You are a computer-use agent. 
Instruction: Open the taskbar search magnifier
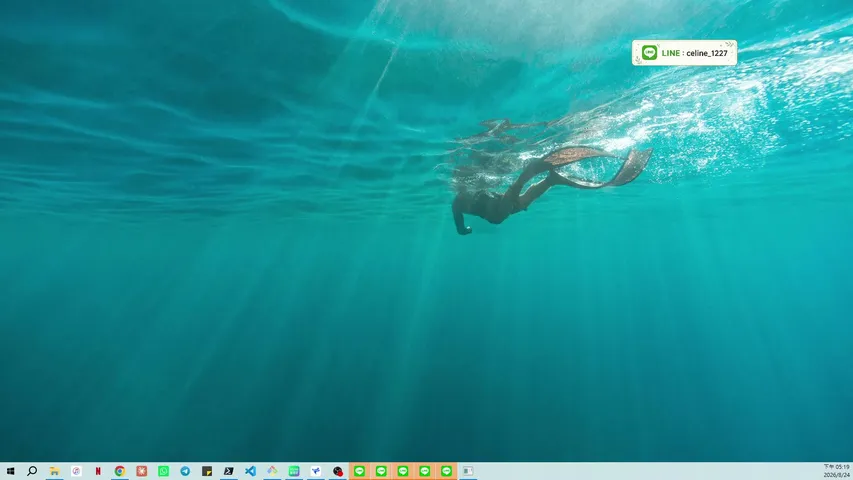(x=32, y=471)
